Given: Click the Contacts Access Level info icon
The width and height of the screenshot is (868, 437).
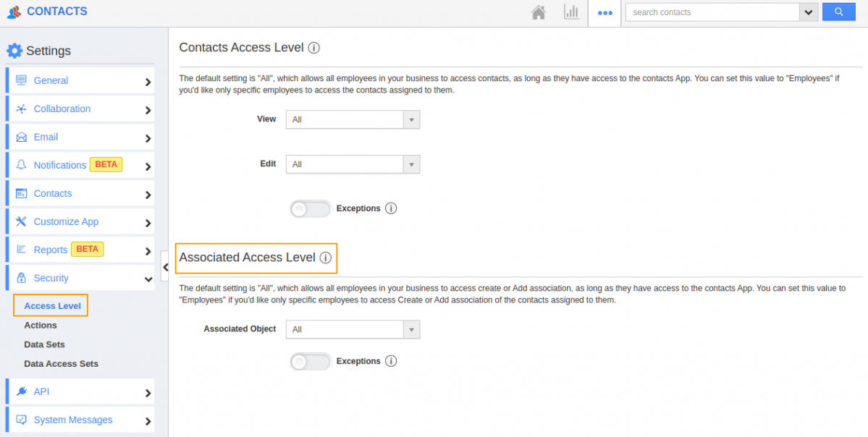Looking at the screenshot, I should tap(313, 48).
